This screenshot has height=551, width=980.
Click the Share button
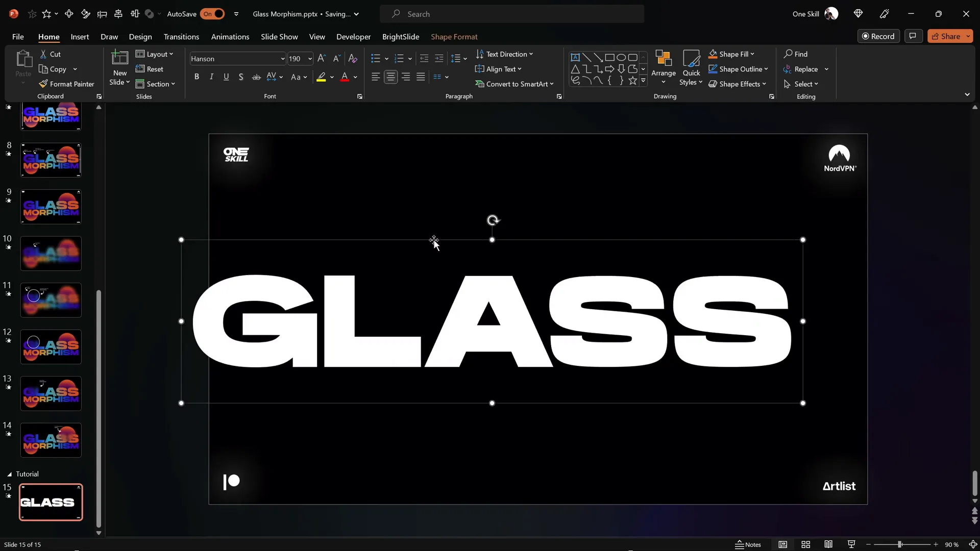pyautogui.click(x=949, y=36)
